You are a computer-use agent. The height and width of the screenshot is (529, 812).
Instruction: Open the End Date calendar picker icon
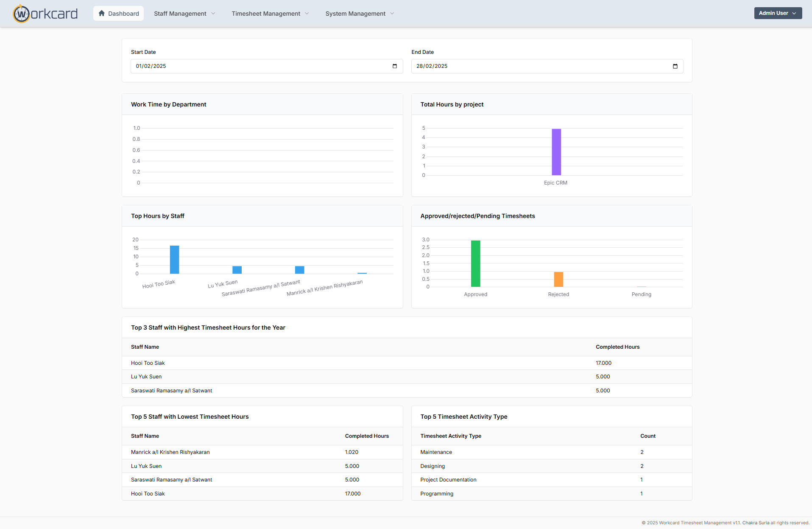coord(675,66)
